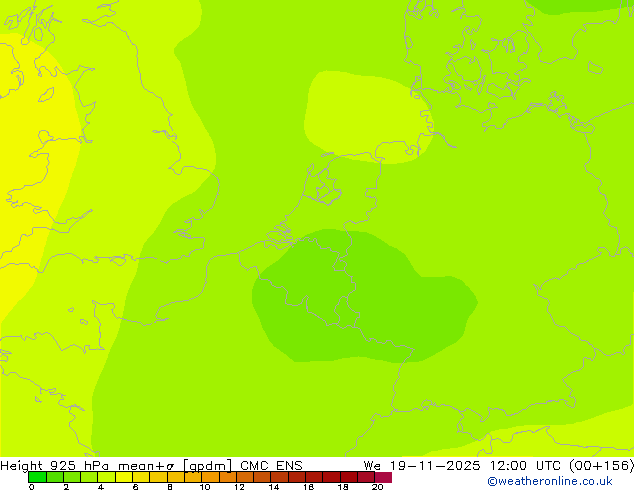634x490 pixels.
Task: Click the dark red swatch for 16–17
Action: click(314, 477)
